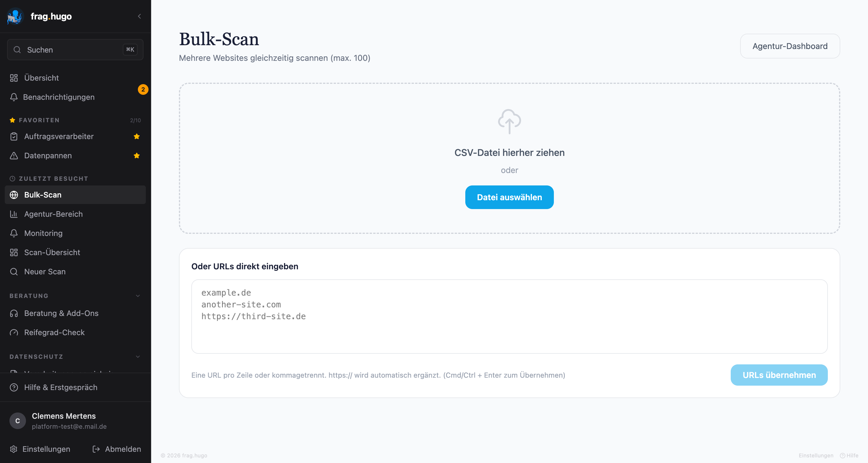Click the Beratung & Add-Ons headset icon
This screenshot has height=463, width=868.
14,313
